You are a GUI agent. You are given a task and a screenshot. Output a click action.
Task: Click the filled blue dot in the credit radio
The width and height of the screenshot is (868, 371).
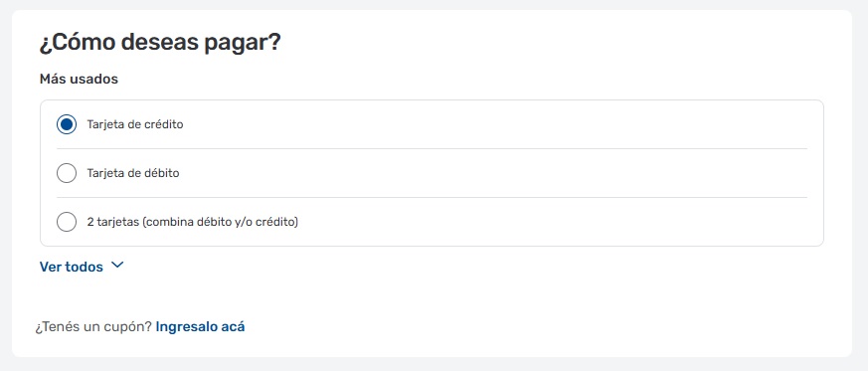[x=67, y=124]
